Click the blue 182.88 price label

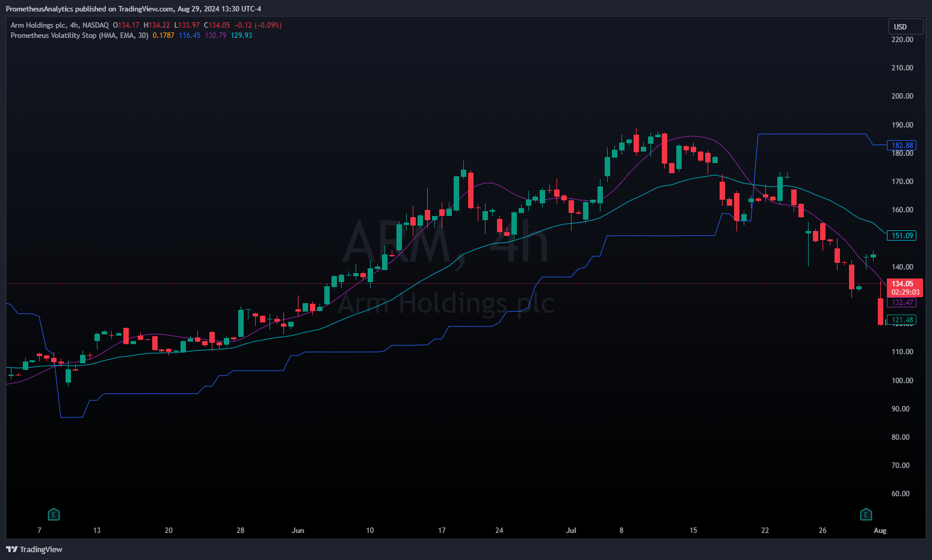902,146
